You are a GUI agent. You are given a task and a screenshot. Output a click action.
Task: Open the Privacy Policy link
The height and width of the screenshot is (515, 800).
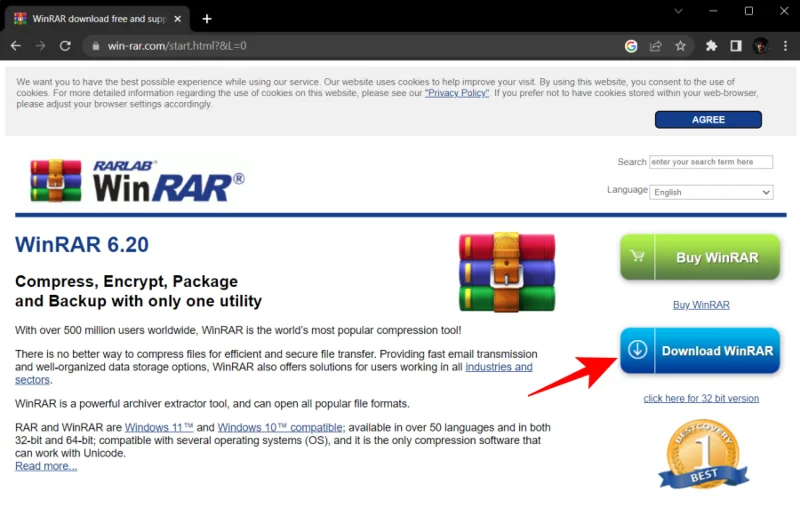[x=457, y=93]
